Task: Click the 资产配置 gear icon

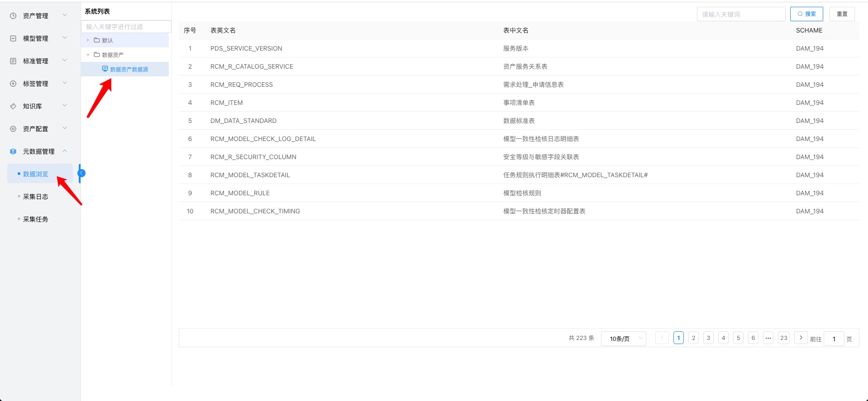Action: coord(13,129)
